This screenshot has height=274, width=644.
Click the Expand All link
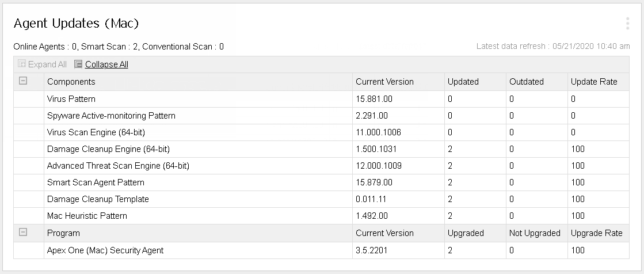click(x=47, y=64)
